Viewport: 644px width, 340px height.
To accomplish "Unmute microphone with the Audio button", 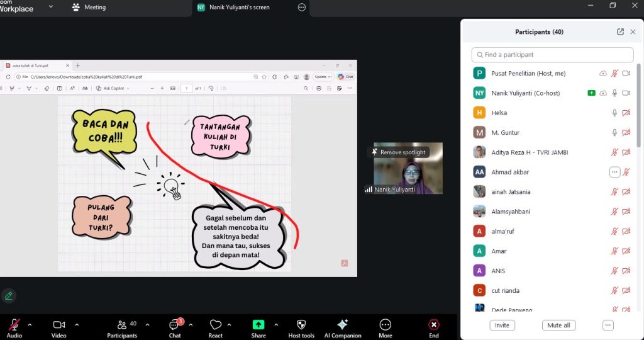I will (x=14, y=324).
